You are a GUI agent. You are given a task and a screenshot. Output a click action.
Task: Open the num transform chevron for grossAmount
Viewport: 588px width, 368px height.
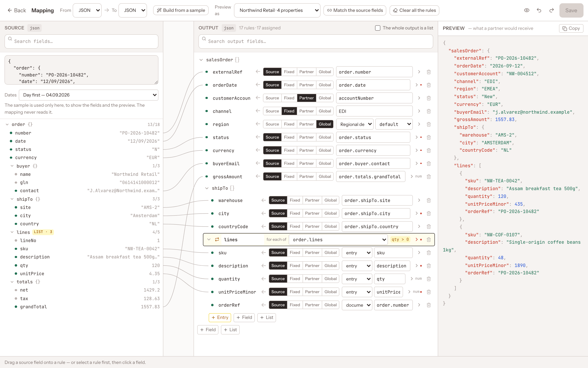pos(412,176)
